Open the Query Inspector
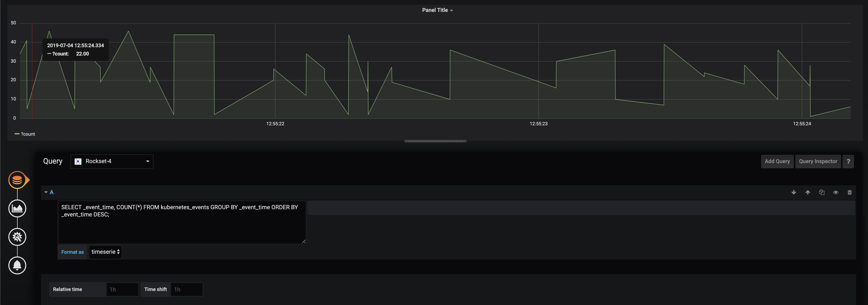Image resolution: width=868 pixels, height=305 pixels. [818, 161]
